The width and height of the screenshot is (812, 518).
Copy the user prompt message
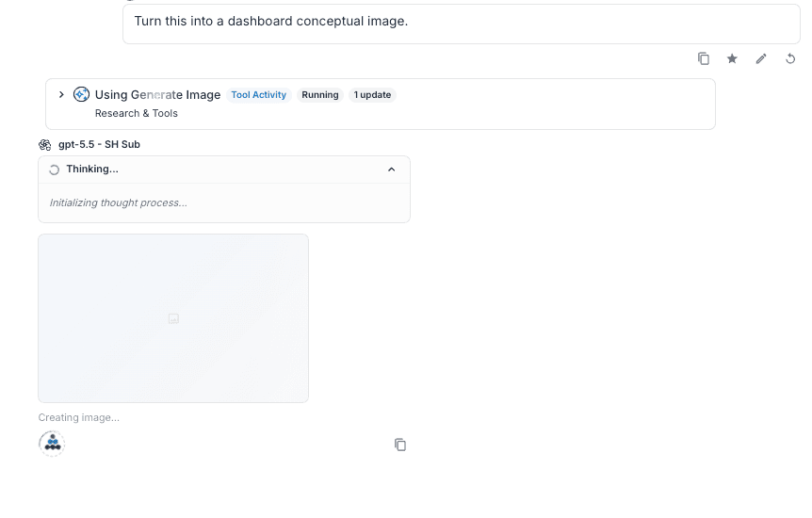704,58
